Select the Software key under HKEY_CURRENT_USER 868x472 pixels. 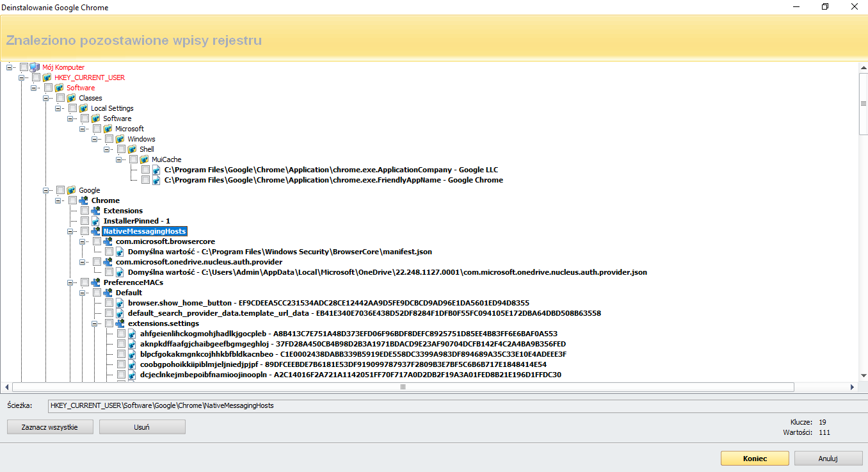(81, 88)
